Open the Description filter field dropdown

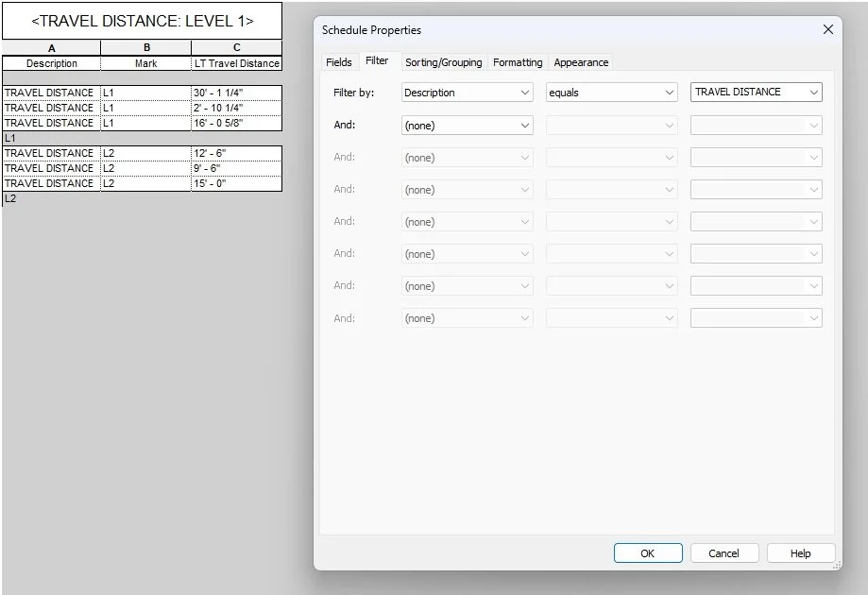(468, 93)
